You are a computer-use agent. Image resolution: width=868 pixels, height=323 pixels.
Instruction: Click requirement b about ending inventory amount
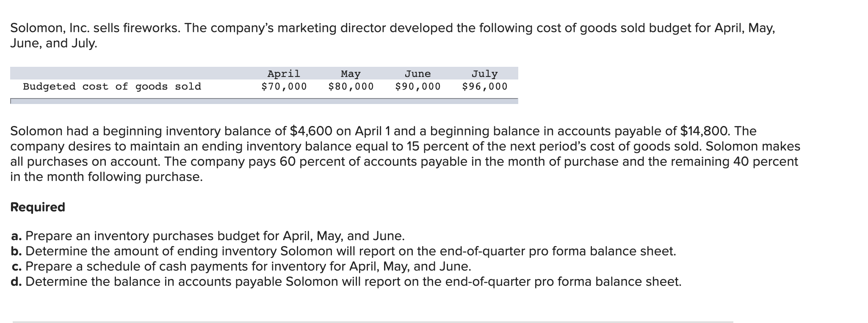(x=343, y=251)
